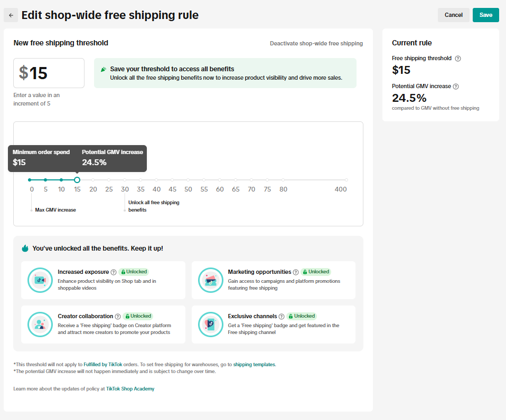This screenshot has height=420, width=506.
Task: Deactivate shop-wide free shipping
Action: (316, 43)
